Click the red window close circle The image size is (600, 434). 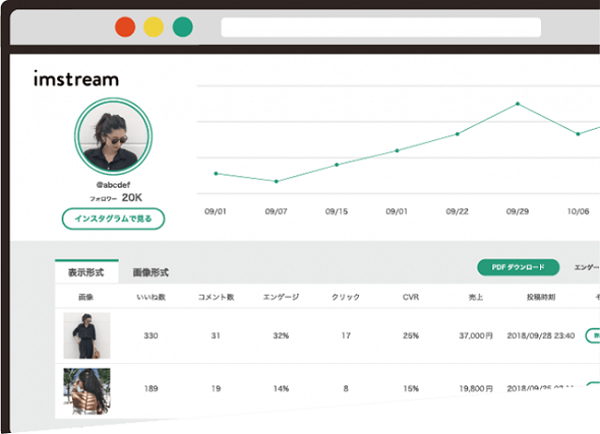coord(125,27)
